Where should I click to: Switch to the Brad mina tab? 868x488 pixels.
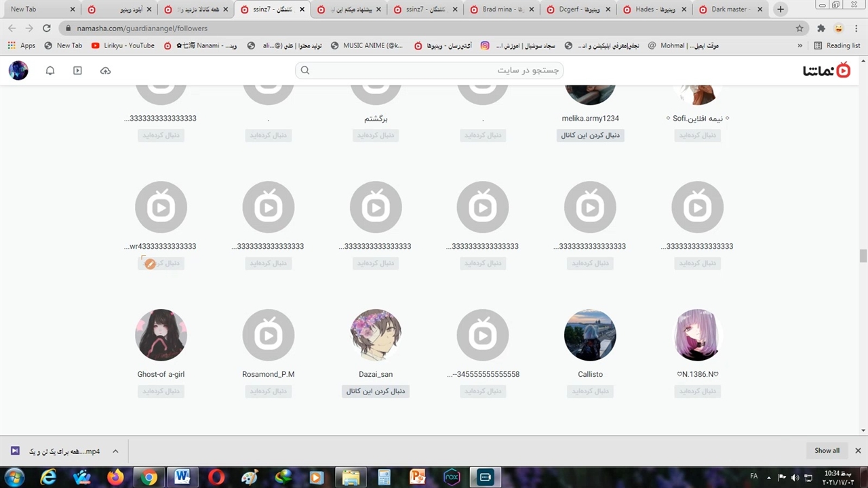[x=502, y=9]
